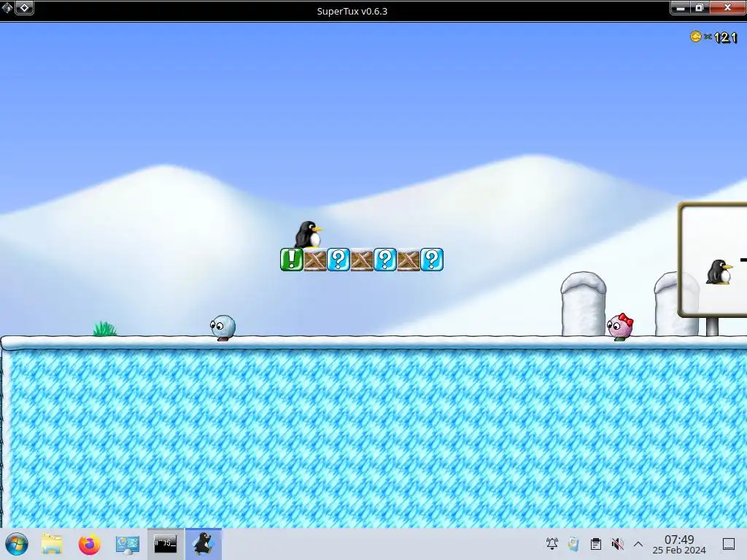
Task: Maximize the SuperTux window
Action: click(700, 7)
